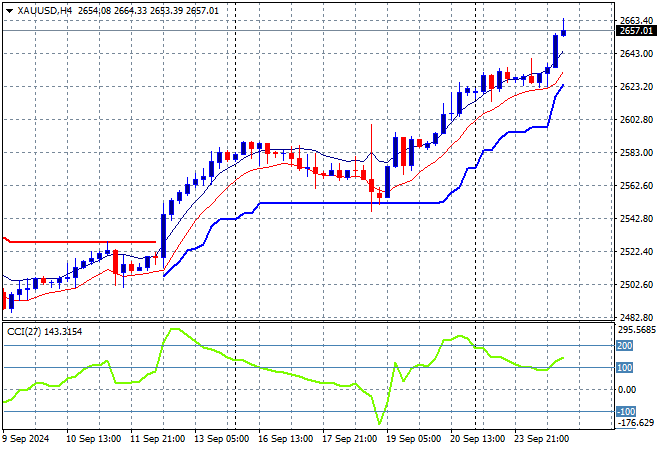Viewport: 660px width, 450px height.
Task: Click the 19 Sep 05:00 time label
Action: [413, 439]
